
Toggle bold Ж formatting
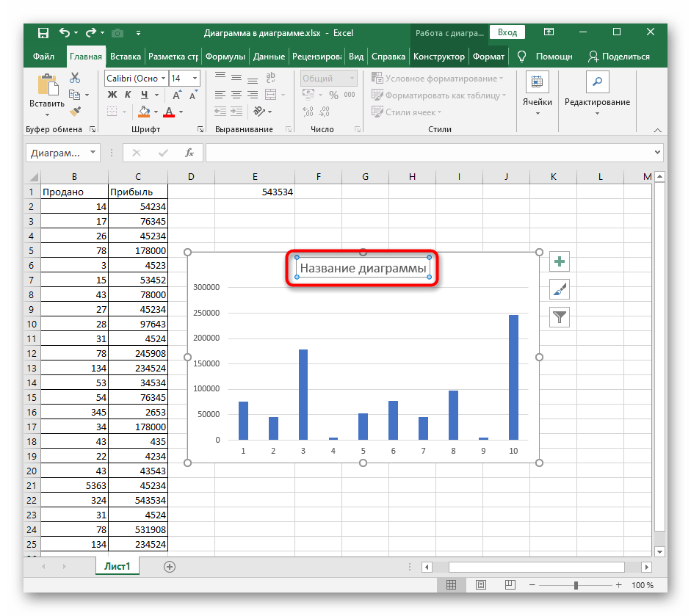[112, 95]
